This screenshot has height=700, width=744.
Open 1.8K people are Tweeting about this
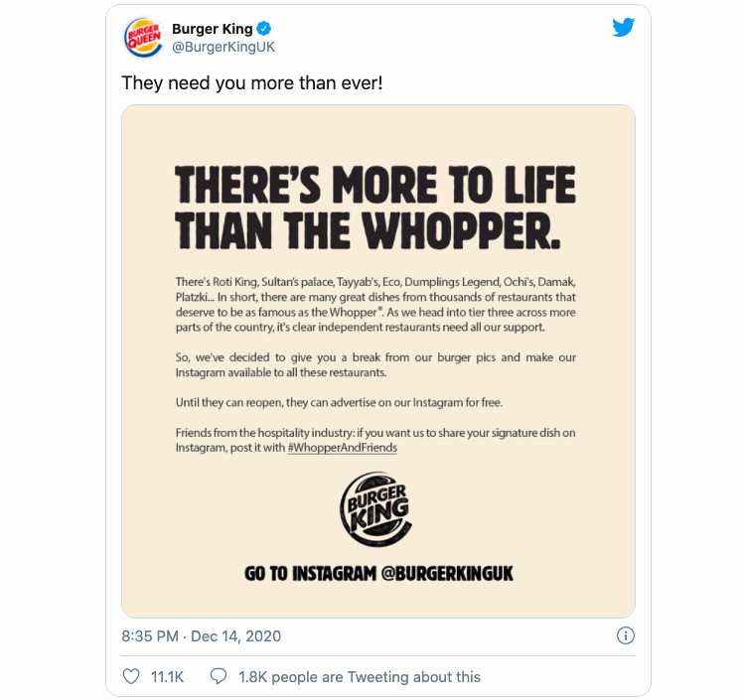pos(360,677)
